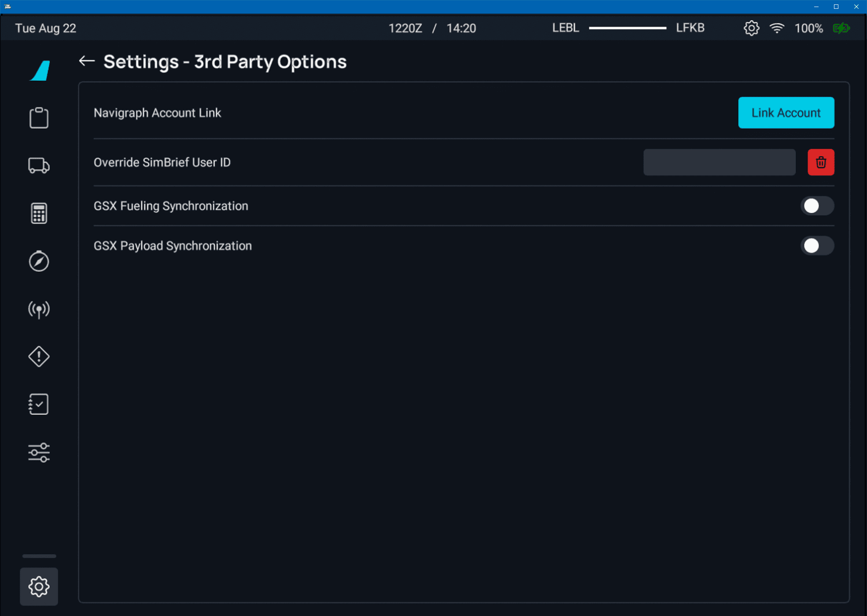Enable GSX Fueling Synchronization toggle
Screen dimensions: 867x616
tap(817, 206)
